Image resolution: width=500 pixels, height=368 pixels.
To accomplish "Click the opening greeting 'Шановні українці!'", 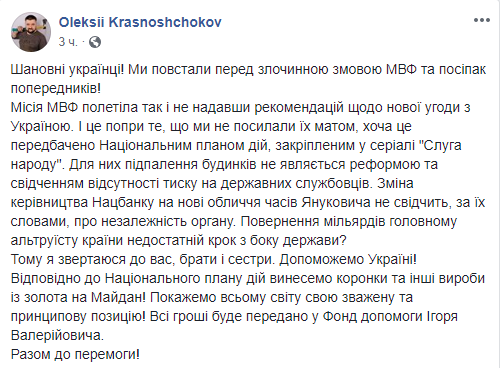I will [67, 70].
